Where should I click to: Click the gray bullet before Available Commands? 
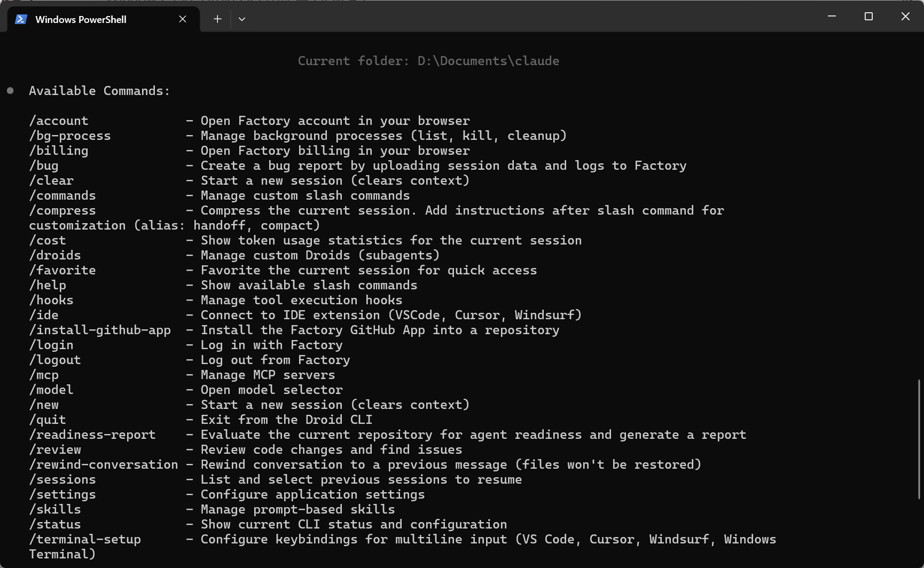10,91
